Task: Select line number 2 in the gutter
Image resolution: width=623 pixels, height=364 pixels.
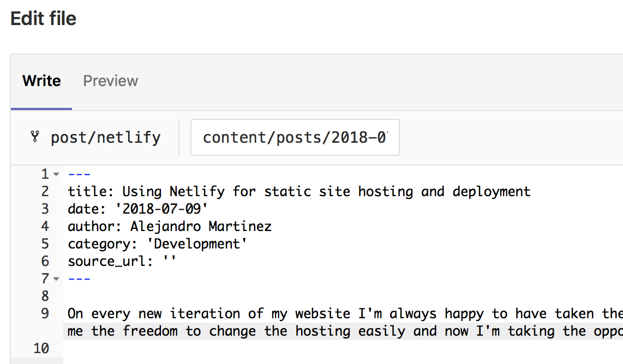Action: (x=45, y=191)
